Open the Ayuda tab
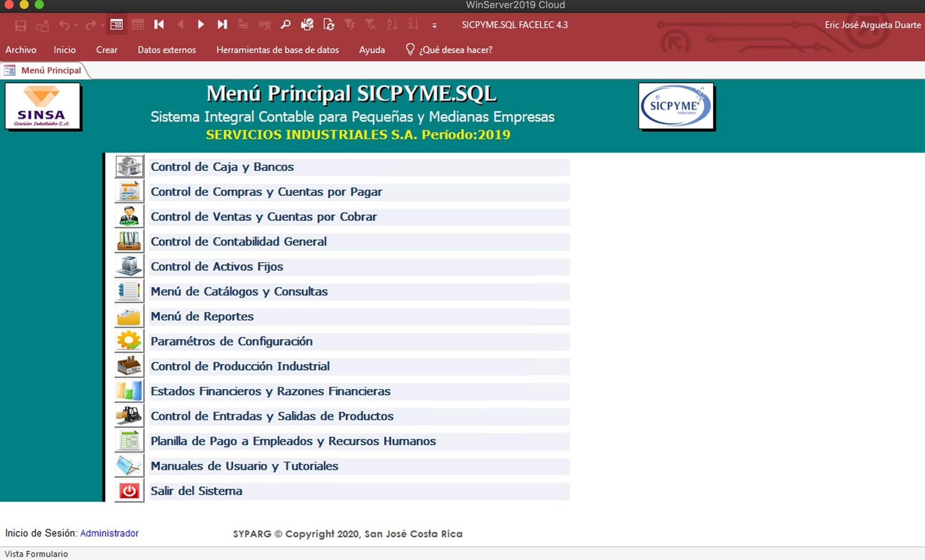This screenshot has height=560, width=925. (x=372, y=50)
